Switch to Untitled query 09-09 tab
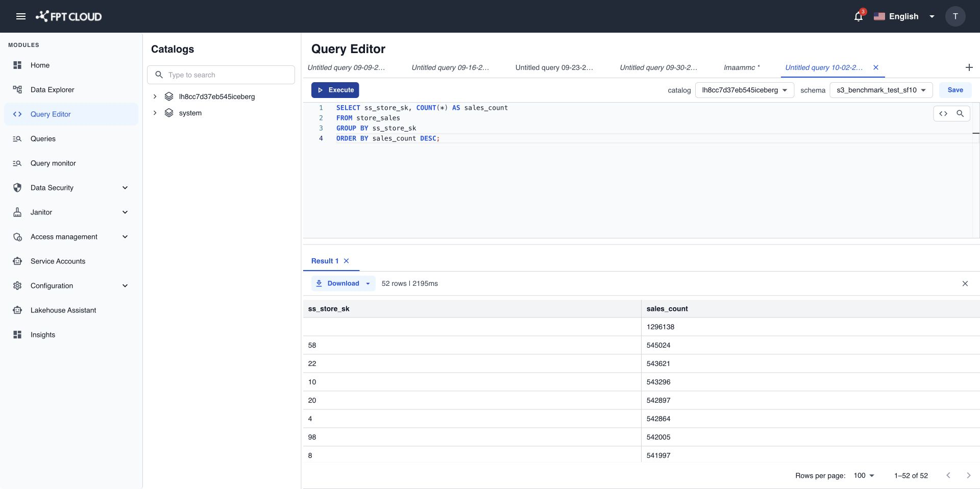The width and height of the screenshot is (980, 489). tap(346, 67)
